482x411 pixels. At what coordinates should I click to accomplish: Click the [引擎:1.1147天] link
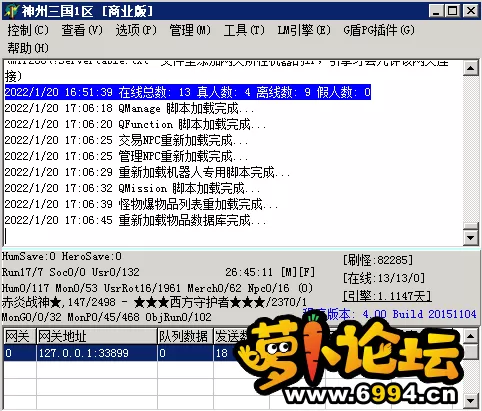387,296
